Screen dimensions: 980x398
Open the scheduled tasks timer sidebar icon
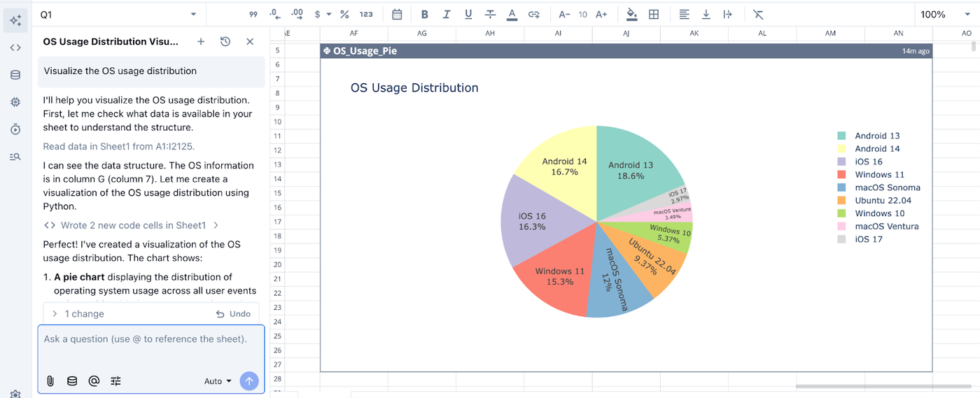(x=15, y=129)
